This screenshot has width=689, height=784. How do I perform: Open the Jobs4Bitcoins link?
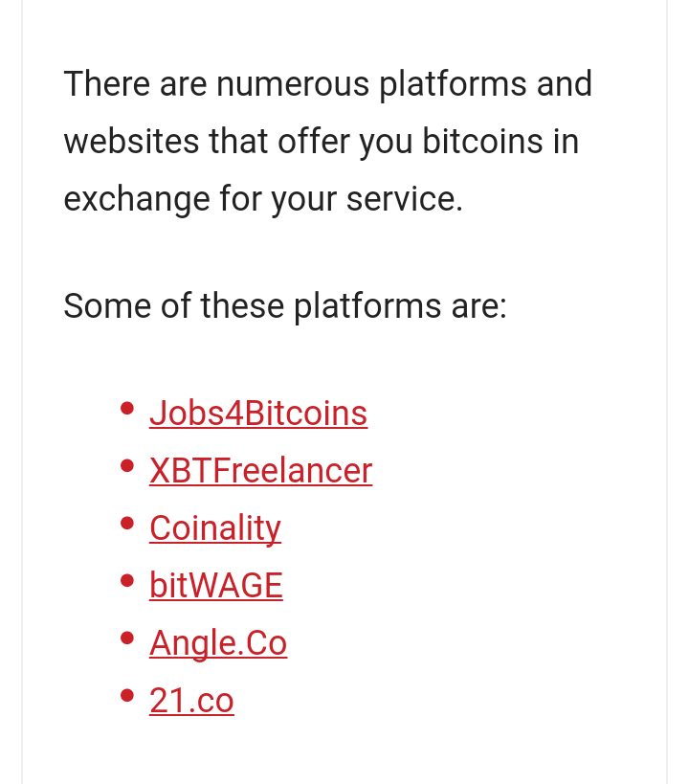coord(258,414)
